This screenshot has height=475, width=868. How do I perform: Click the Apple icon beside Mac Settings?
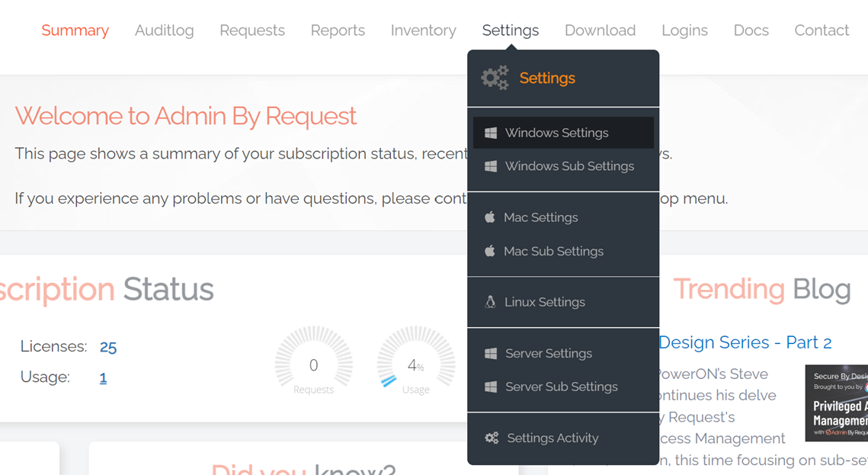[x=490, y=217]
